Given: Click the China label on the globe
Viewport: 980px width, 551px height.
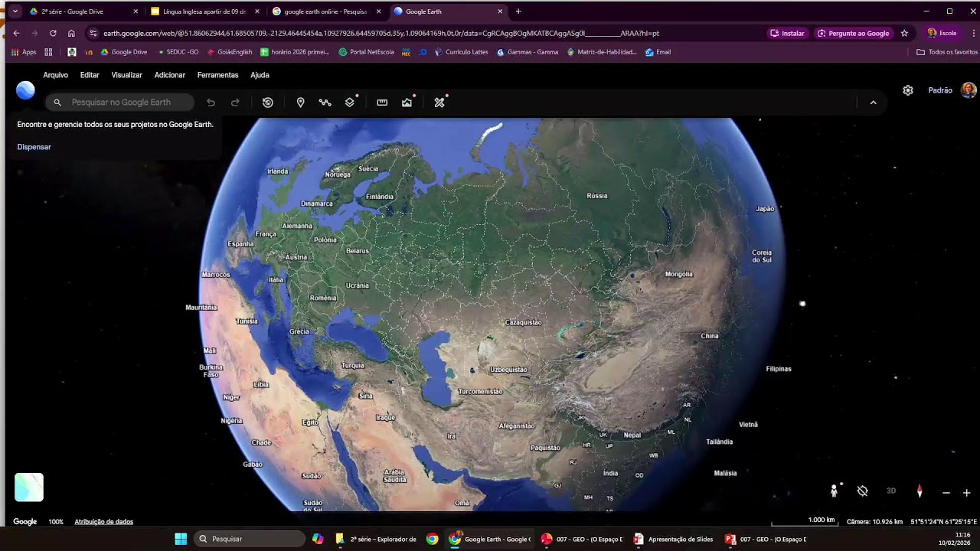Looking at the screenshot, I should point(710,336).
